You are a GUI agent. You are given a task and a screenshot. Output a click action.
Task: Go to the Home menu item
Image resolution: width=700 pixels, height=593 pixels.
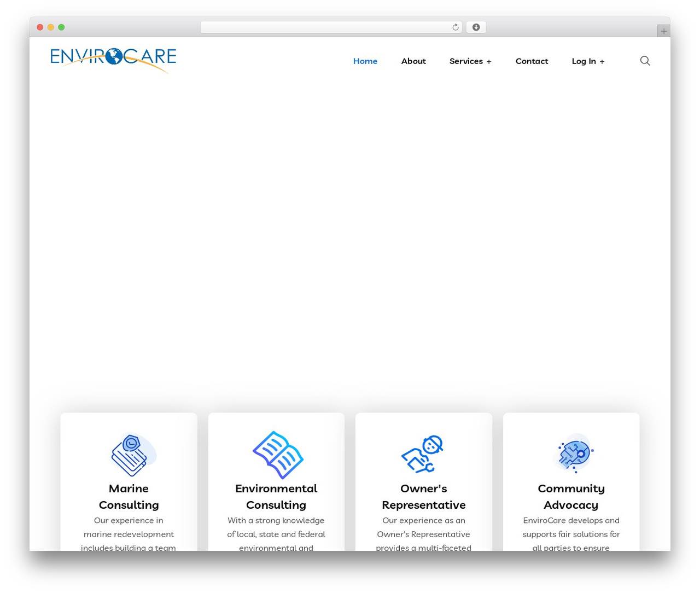point(365,61)
